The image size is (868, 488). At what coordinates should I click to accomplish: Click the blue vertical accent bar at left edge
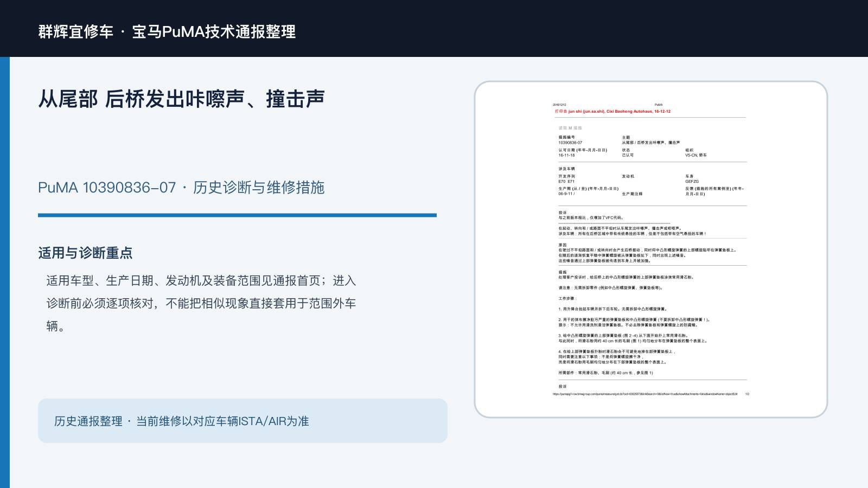[x=5, y=272]
